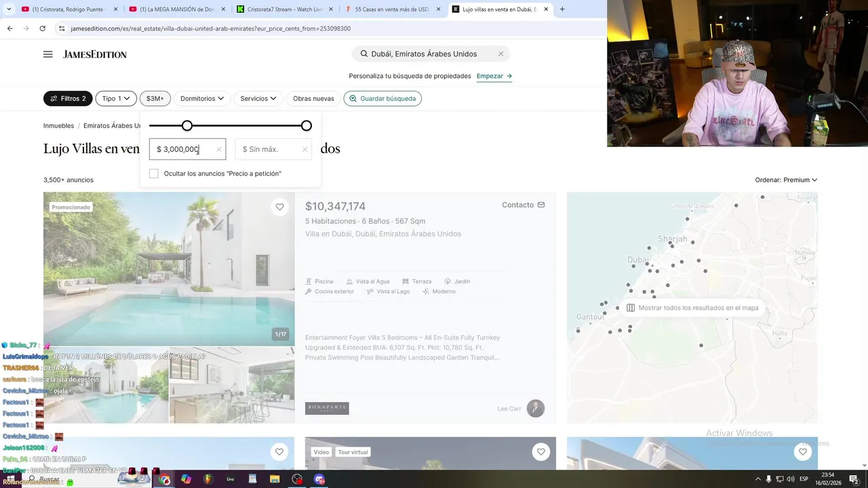Image resolution: width=868 pixels, height=488 pixels.
Task: Click the Lee Carr agent avatar
Action: (x=536, y=409)
